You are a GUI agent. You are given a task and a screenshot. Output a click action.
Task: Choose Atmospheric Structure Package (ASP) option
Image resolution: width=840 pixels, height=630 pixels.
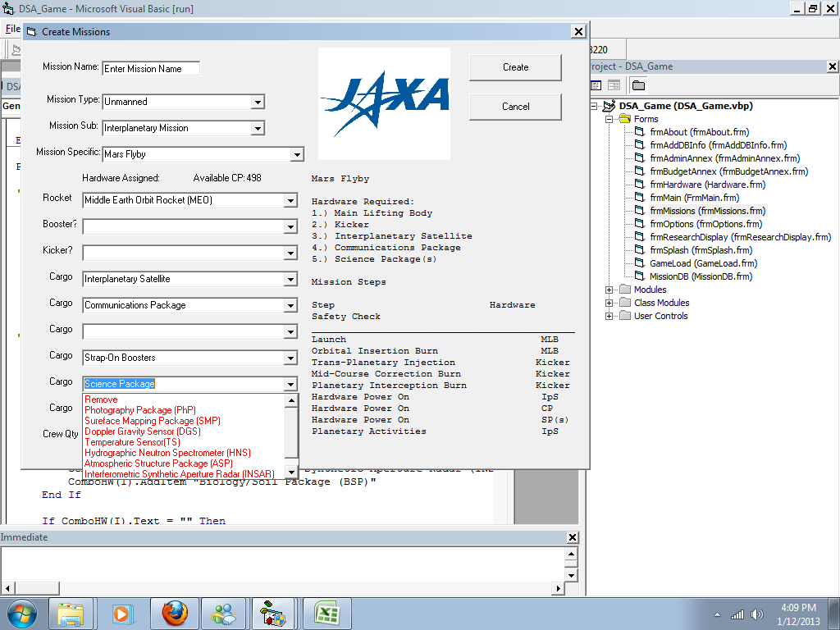(x=184, y=464)
